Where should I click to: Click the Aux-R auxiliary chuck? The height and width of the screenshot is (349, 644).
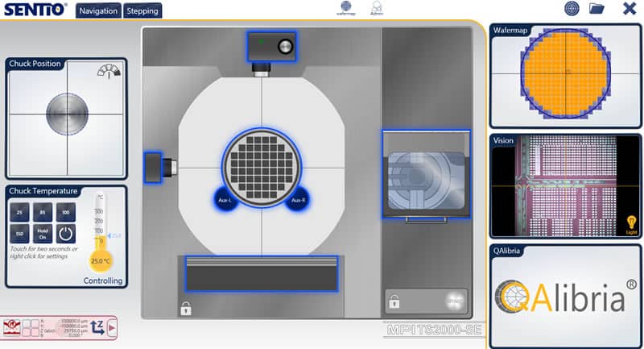pos(298,199)
